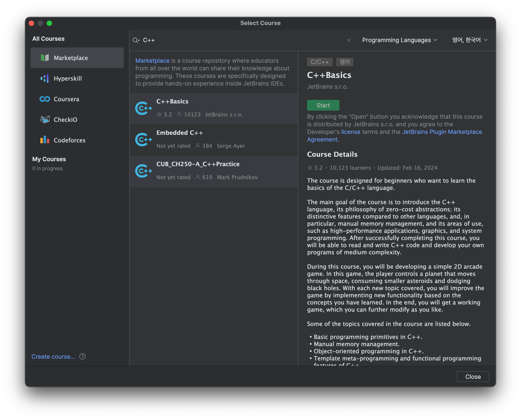521x420 pixels.
Task: Open the JetBrains Plugin Marketplace Agreement link
Action: (442, 132)
